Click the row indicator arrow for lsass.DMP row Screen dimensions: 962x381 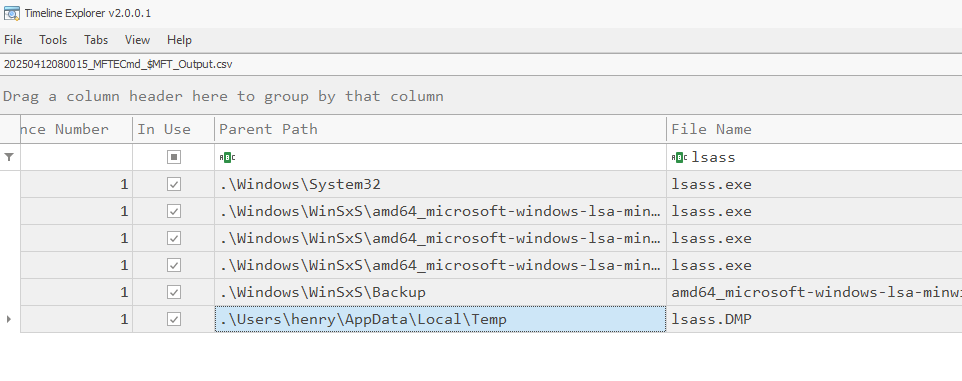[x=9, y=320]
